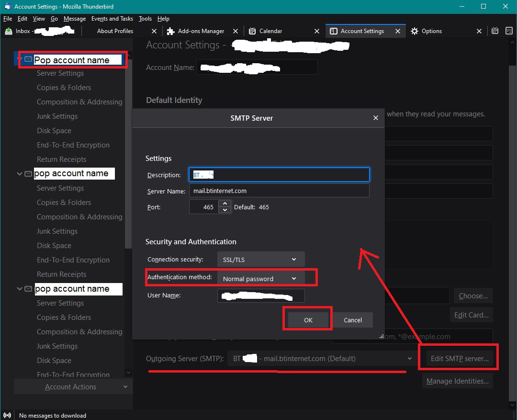Click the Server Name field

pyautogui.click(x=279, y=191)
